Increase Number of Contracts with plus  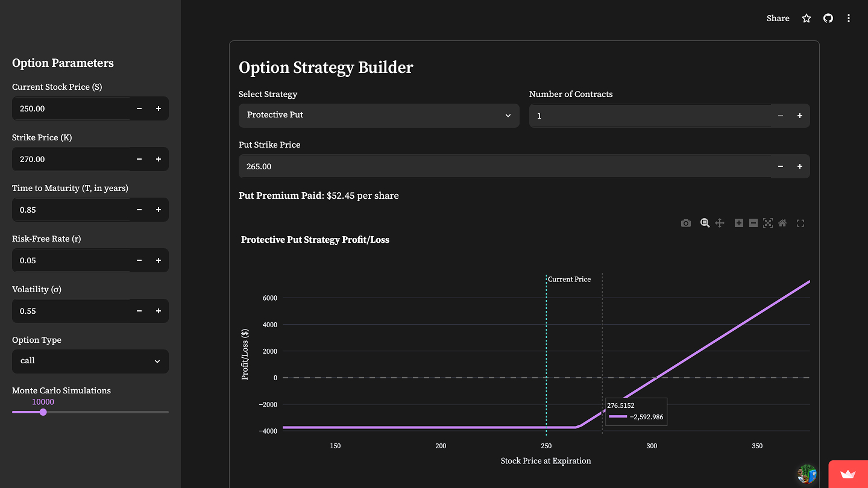click(800, 116)
